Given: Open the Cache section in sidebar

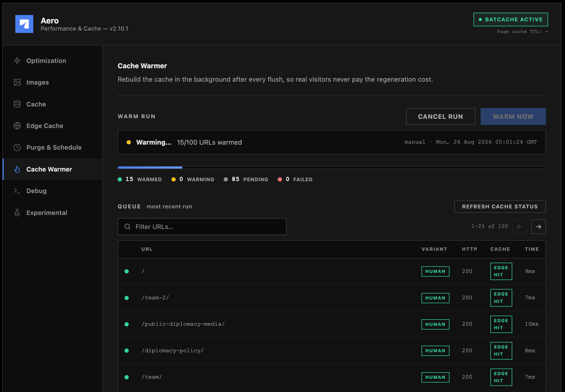Looking at the screenshot, I should click(52, 104).
